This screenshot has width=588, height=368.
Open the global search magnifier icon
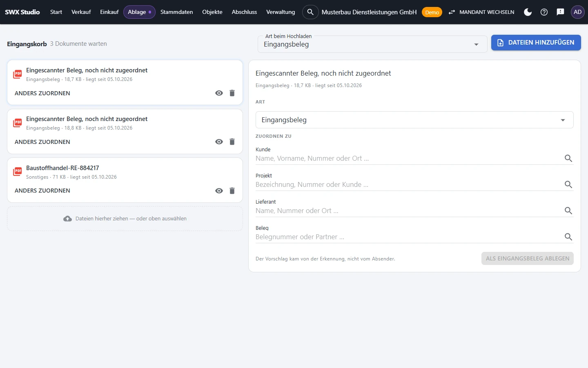[x=310, y=12]
